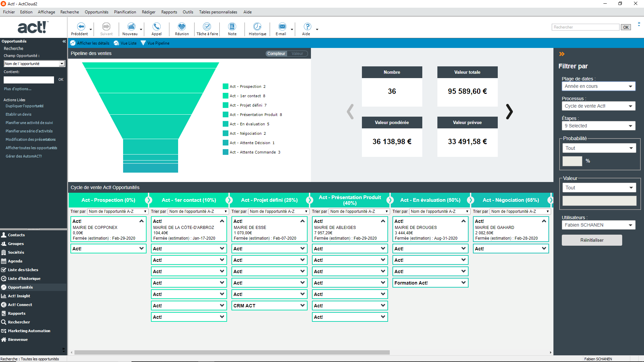This screenshot has width=644, height=362.
Task: Switch to Vue Pipeline
Action: coord(155,43)
